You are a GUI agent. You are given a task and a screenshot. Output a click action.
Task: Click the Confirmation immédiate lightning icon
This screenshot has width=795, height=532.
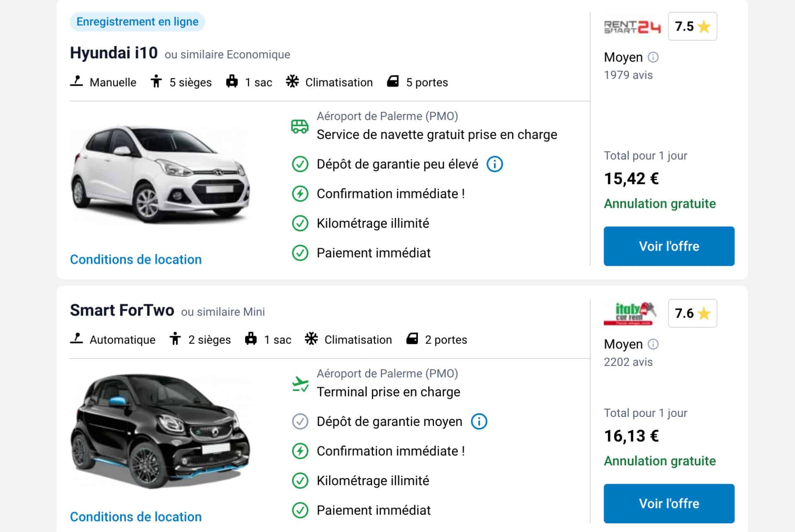click(300, 193)
